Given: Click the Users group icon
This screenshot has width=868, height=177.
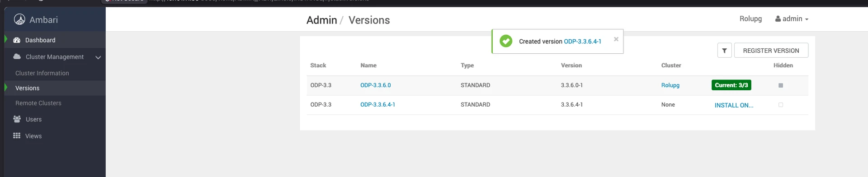Looking at the screenshot, I should click(17, 119).
